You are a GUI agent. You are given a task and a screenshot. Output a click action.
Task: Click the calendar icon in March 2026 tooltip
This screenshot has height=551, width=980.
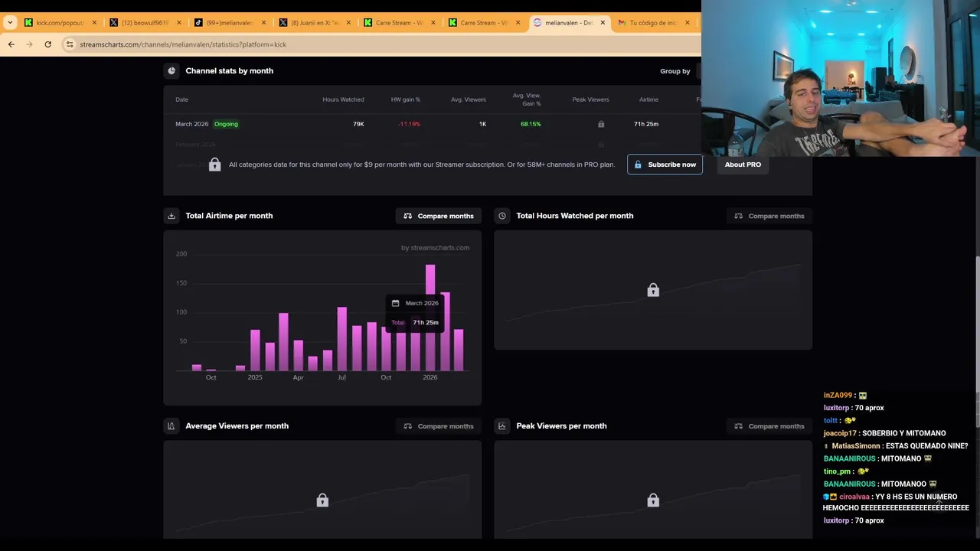click(395, 303)
